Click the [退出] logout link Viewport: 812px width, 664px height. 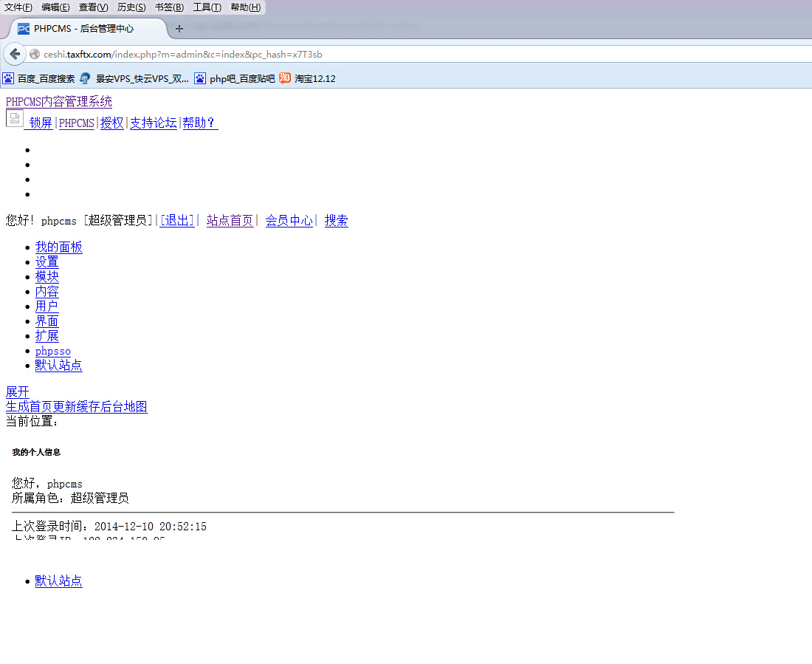[x=177, y=220]
